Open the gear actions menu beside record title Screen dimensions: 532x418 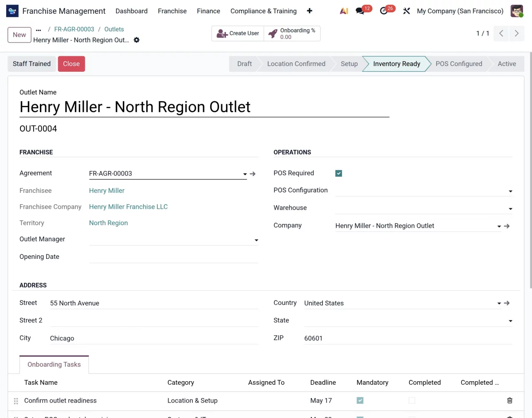(137, 40)
